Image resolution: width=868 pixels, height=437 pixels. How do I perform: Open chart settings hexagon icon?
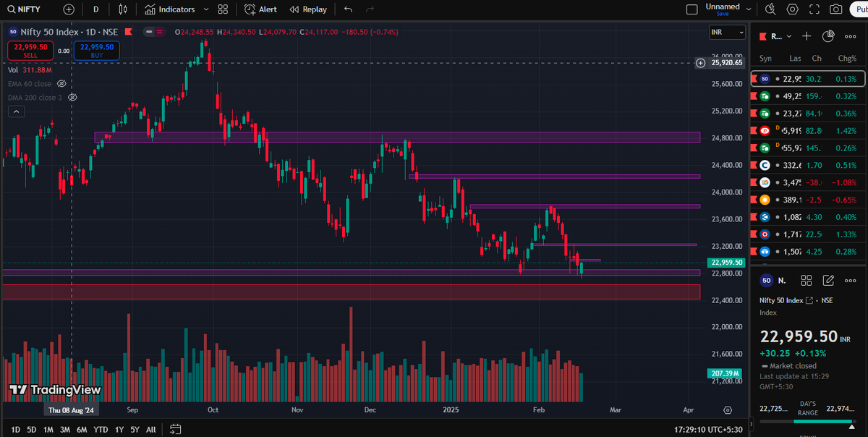tap(793, 9)
